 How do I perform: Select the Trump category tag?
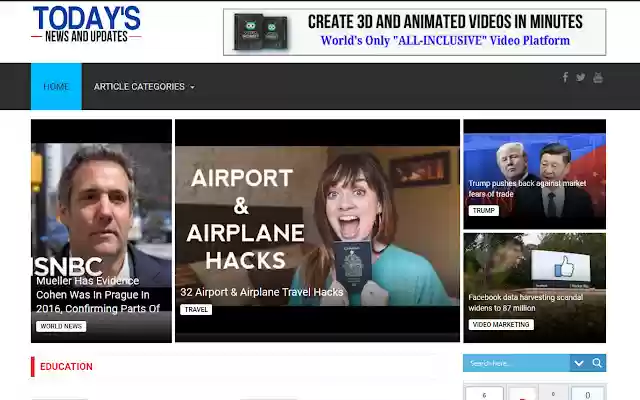[x=483, y=211]
